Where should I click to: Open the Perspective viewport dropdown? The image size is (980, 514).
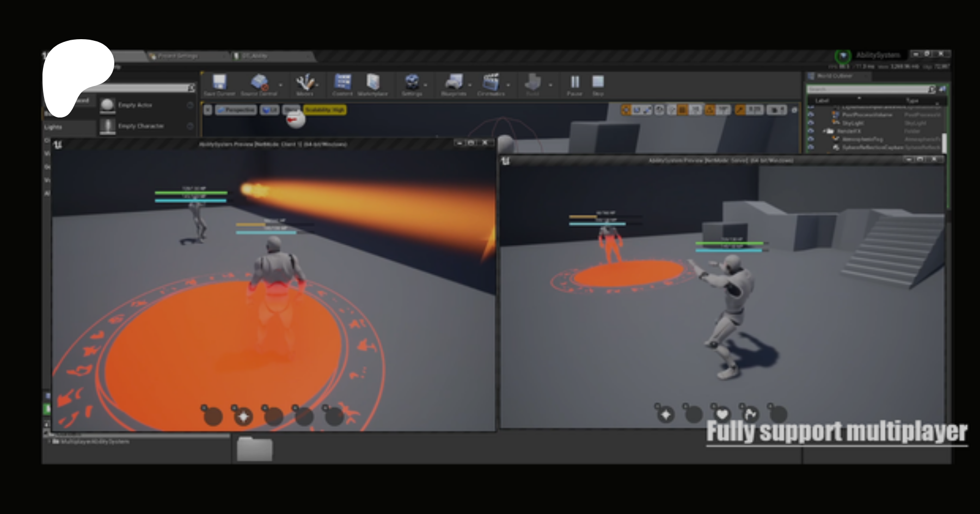click(236, 110)
